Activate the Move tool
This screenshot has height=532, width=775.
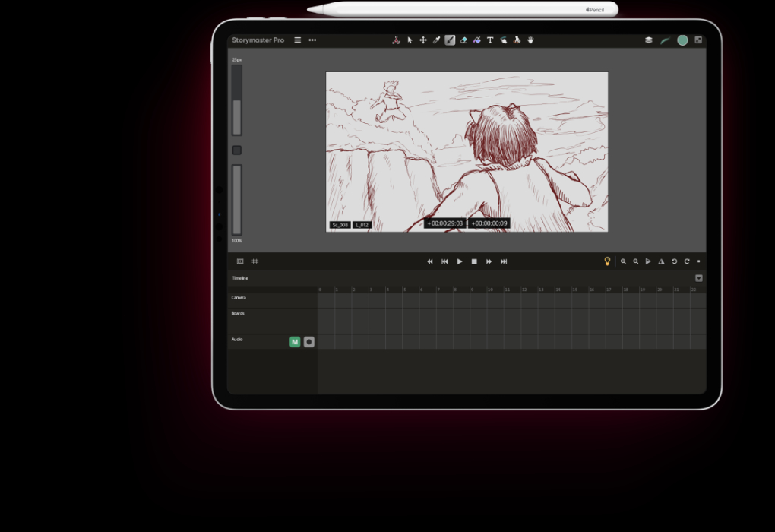point(423,40)
